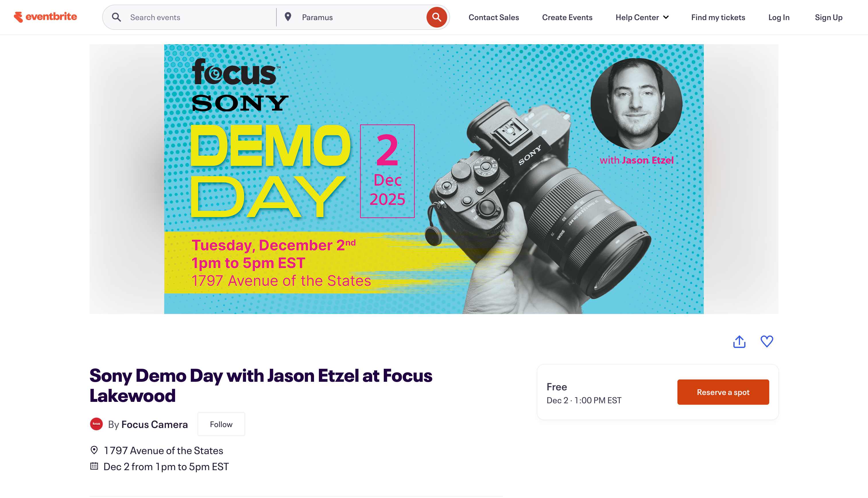Click Log In link
Viewport: 868px width, 498px height.
coord(779,18)
